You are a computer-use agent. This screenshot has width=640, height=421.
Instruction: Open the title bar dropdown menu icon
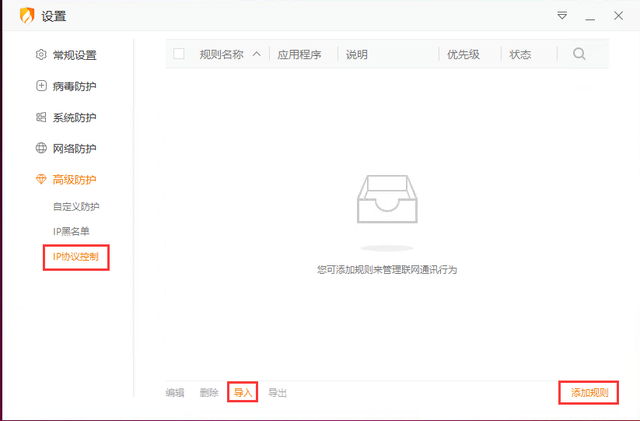tap(562, 16)
